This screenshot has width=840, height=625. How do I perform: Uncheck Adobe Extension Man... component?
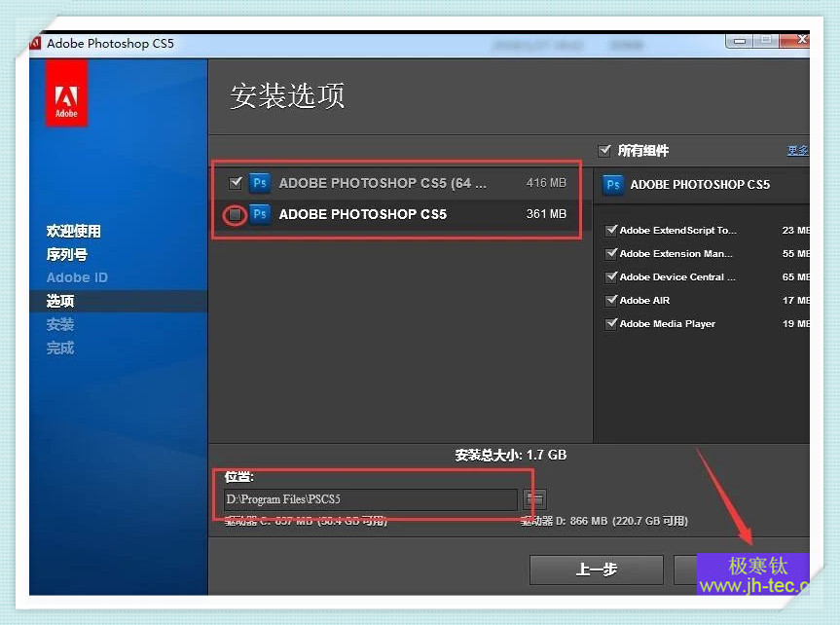[610, 253]
